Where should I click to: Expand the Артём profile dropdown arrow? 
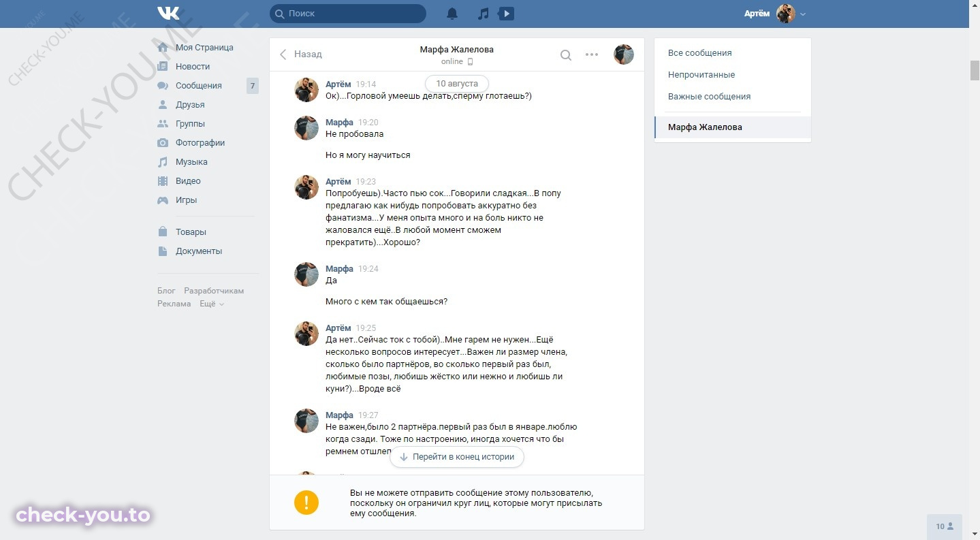[803, 14]
